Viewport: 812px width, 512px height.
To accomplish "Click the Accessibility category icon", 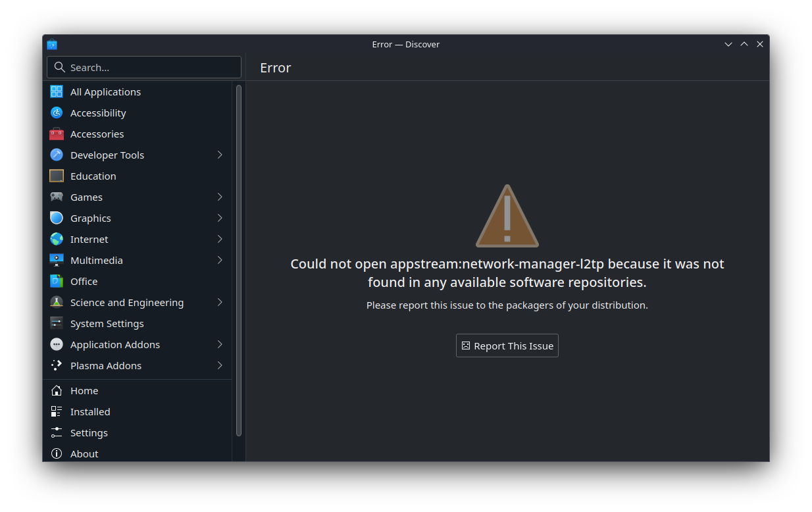I will [x=57, y=113].
